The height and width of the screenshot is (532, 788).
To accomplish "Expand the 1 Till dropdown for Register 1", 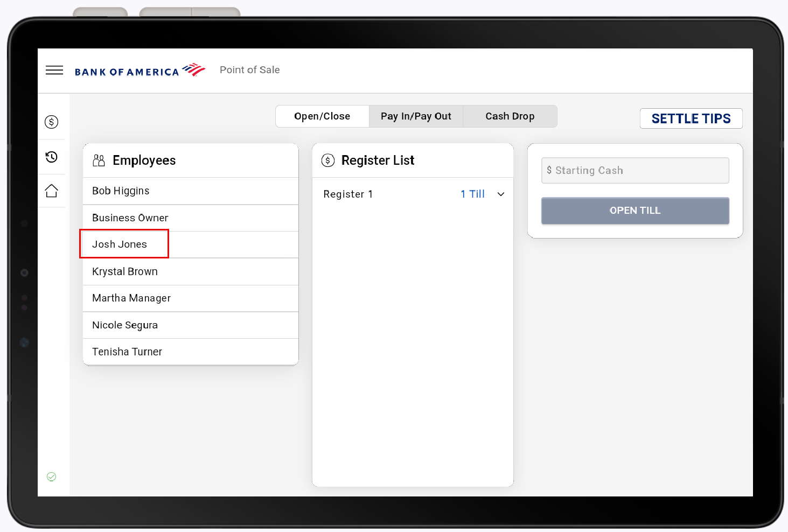I will click(483, 194).
